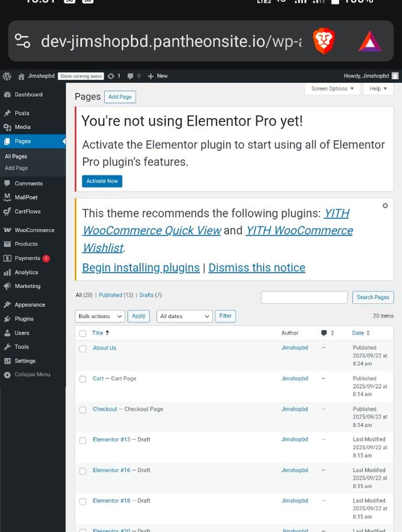Focus the Search Pages input field
The image size is (402, 532).
click(304, 297)
